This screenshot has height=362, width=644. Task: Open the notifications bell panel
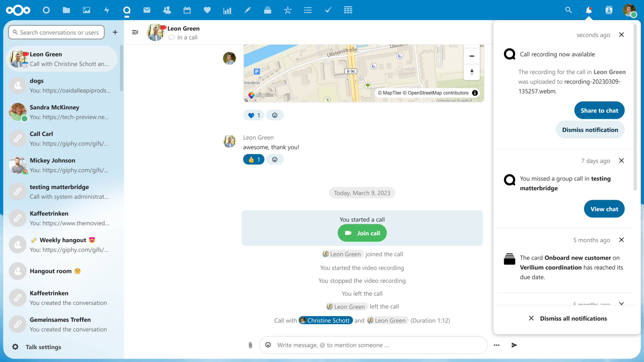click(x=589, y=10)
